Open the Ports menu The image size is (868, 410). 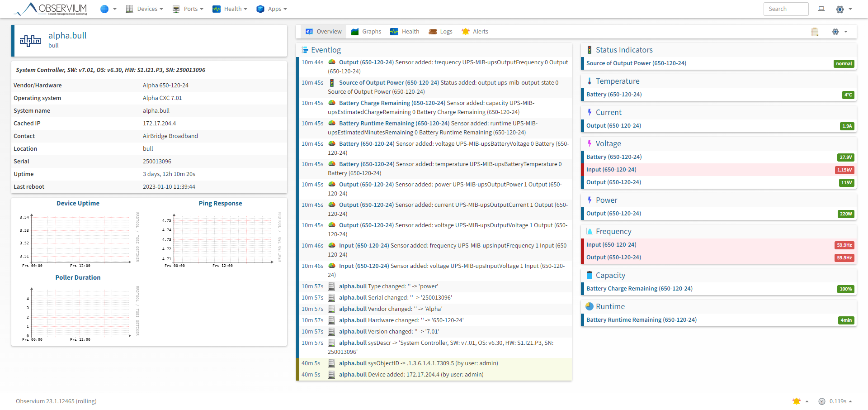188,9
